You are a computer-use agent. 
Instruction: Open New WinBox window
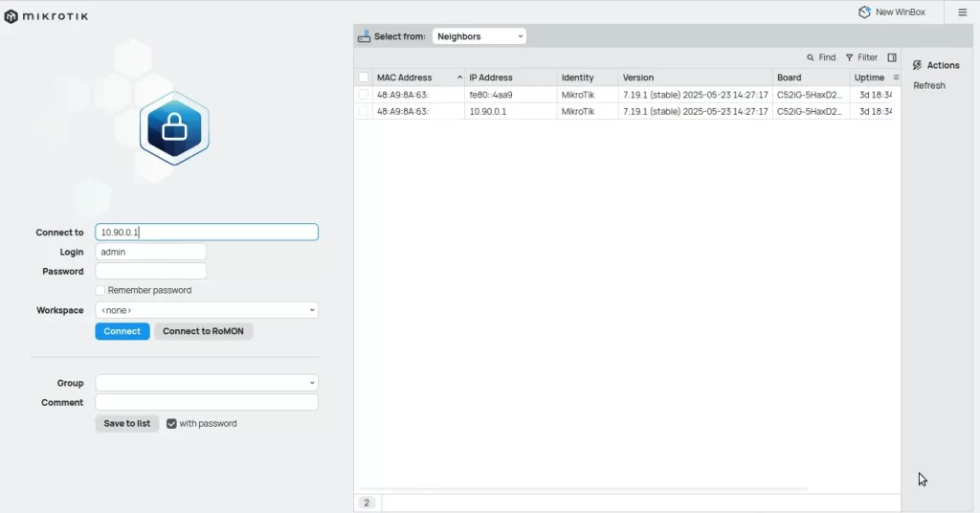(x=893, y=11)
